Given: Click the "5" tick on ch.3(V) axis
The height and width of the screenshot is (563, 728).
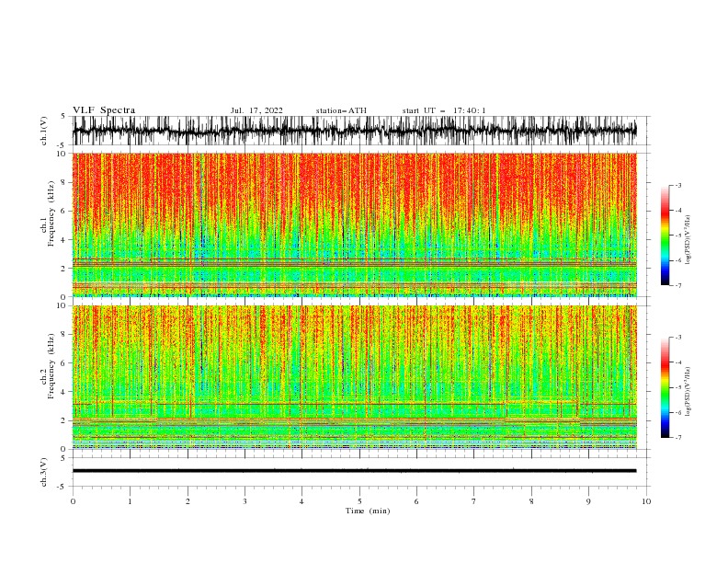Looking at the screenshot, I should (x=64, y=458).
